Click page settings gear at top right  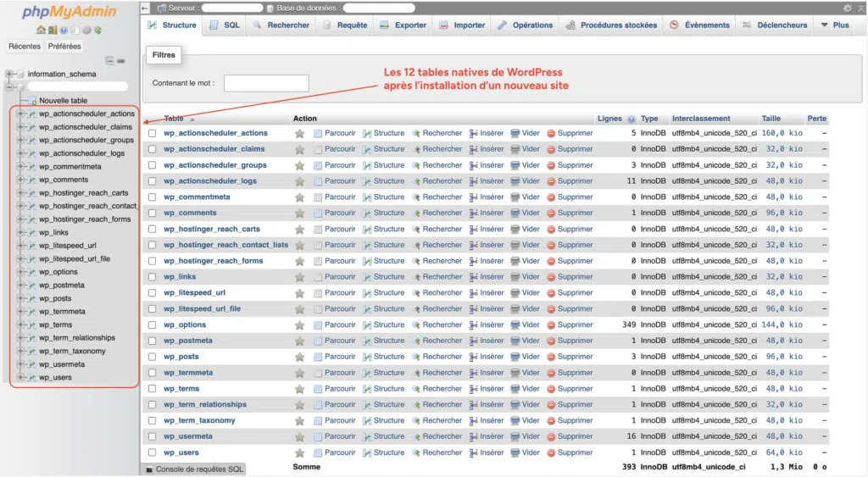pyautogui.click(x=848, y=8)
